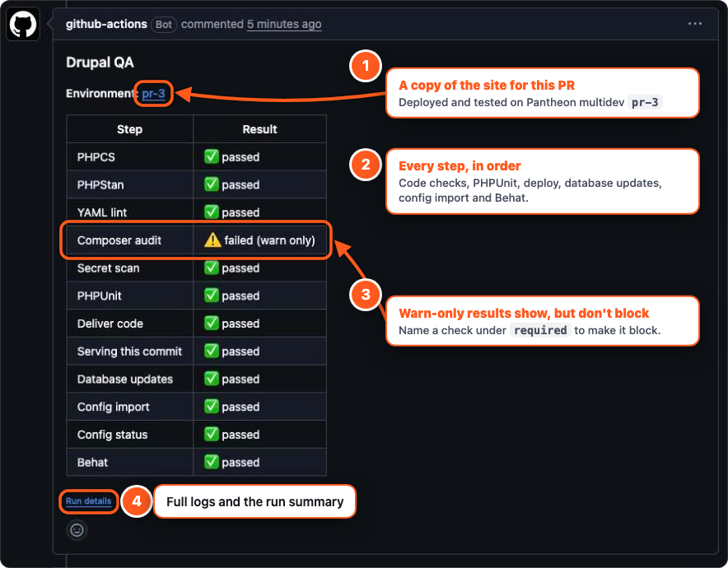Screen dimensions: 728x568
Task: Click the green check in Config import row
Action: pos(212,407)
